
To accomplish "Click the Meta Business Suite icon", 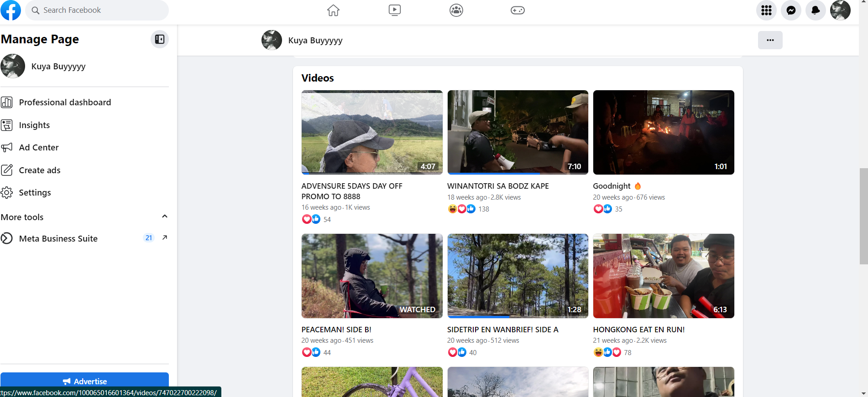I will (7, 238).
